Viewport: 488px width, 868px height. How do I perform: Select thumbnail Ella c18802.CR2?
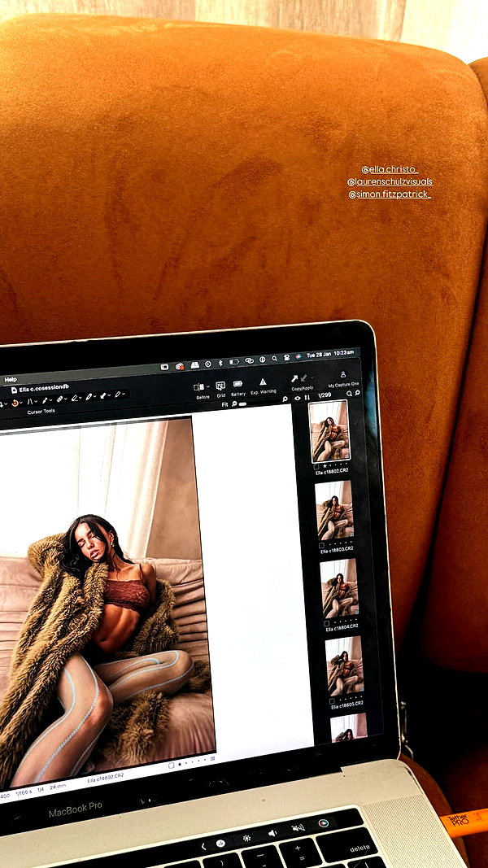pos(329,431)
